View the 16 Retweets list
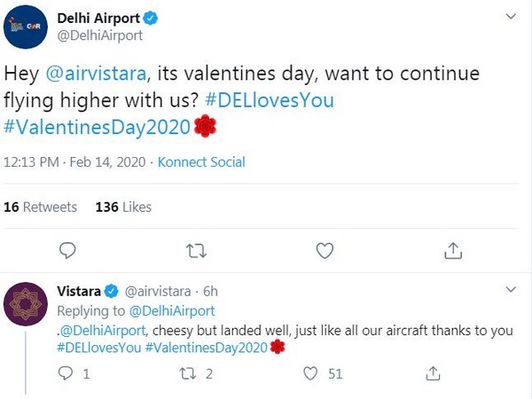 [x=40, y=207]
